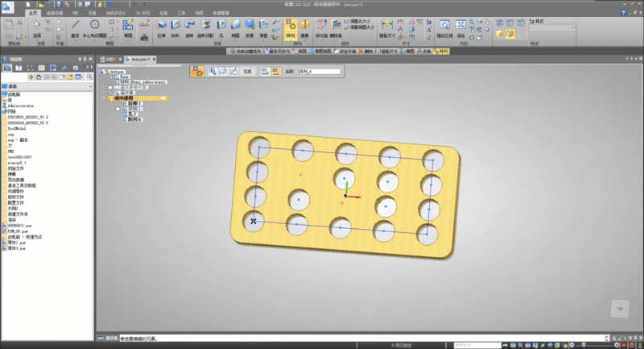Switch to the 工具 (Tools) ribbon tab
The image size is (644, 349).
(x=181, y=14)
